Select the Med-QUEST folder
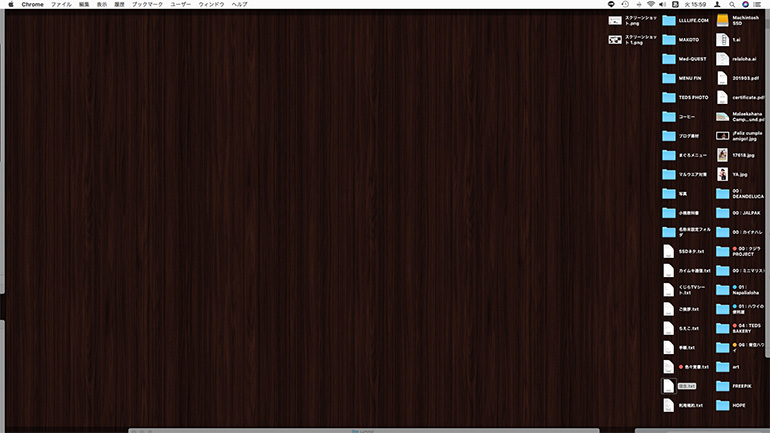770x433 pixels. pyautogui.click(x=669, y=59)
